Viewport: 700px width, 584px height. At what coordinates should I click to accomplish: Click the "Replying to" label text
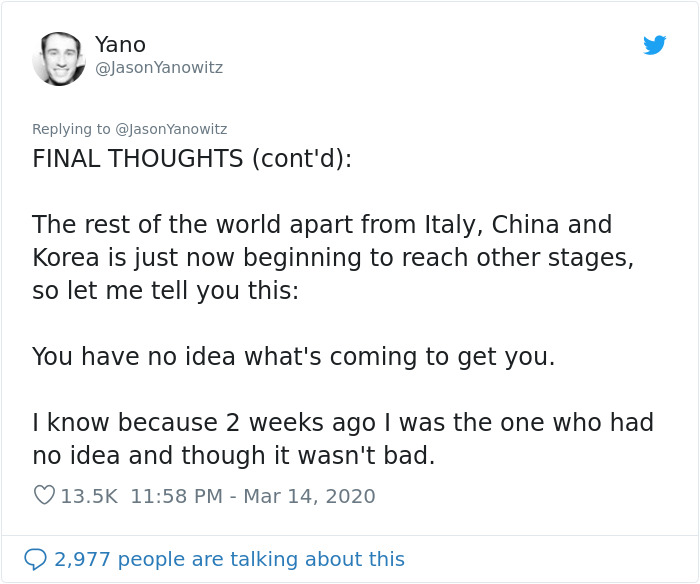click(72, 129)
